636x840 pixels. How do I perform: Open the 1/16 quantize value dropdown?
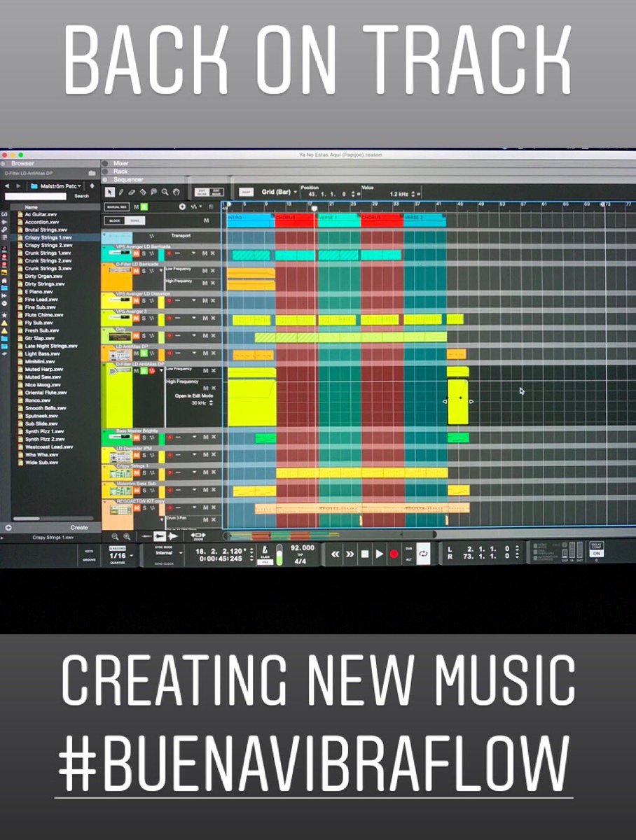121,555
